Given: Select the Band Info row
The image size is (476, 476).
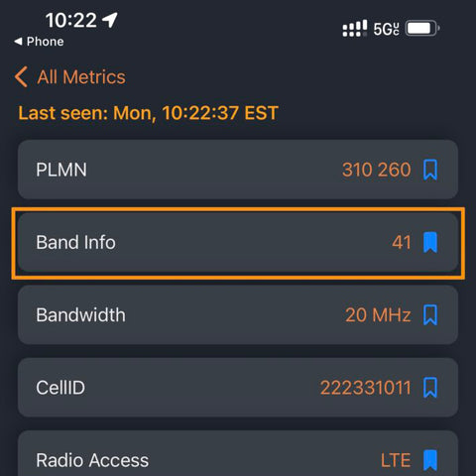Looking at the screenshot, I should click(238, 242).
